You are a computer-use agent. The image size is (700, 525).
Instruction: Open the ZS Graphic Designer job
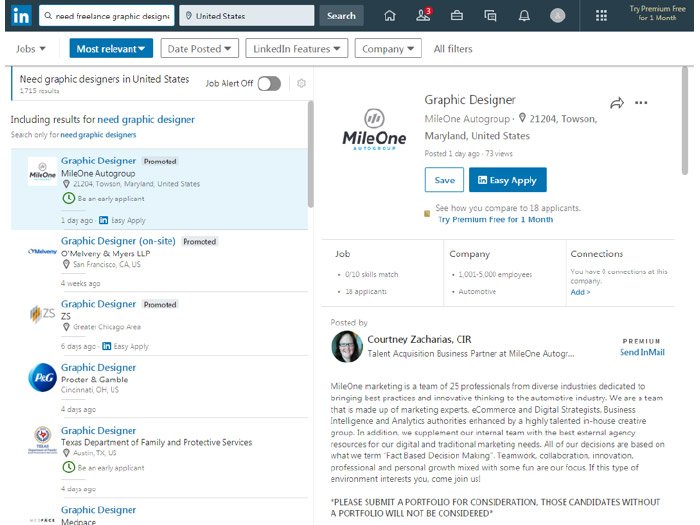tap(98, 304)
